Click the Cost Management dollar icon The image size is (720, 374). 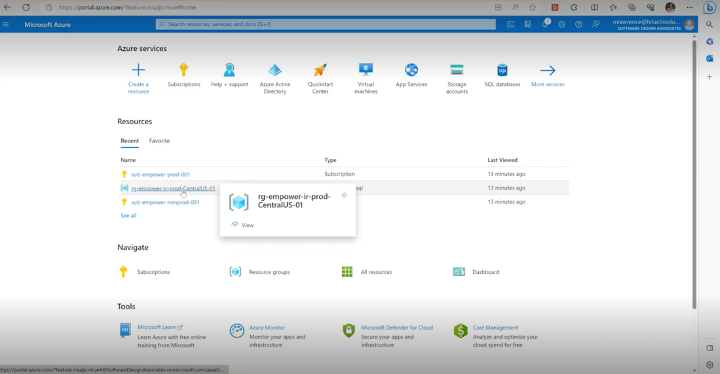[460, 331]
